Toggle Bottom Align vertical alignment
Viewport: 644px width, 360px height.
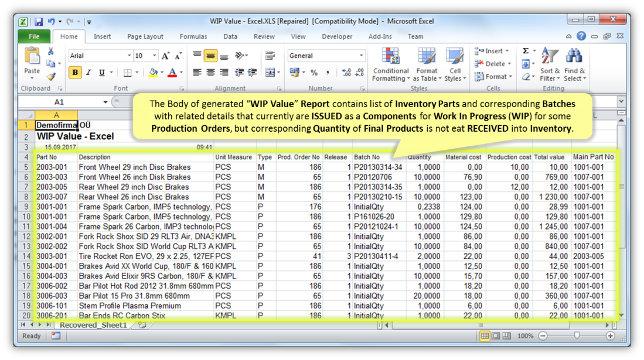pos(224,56)
